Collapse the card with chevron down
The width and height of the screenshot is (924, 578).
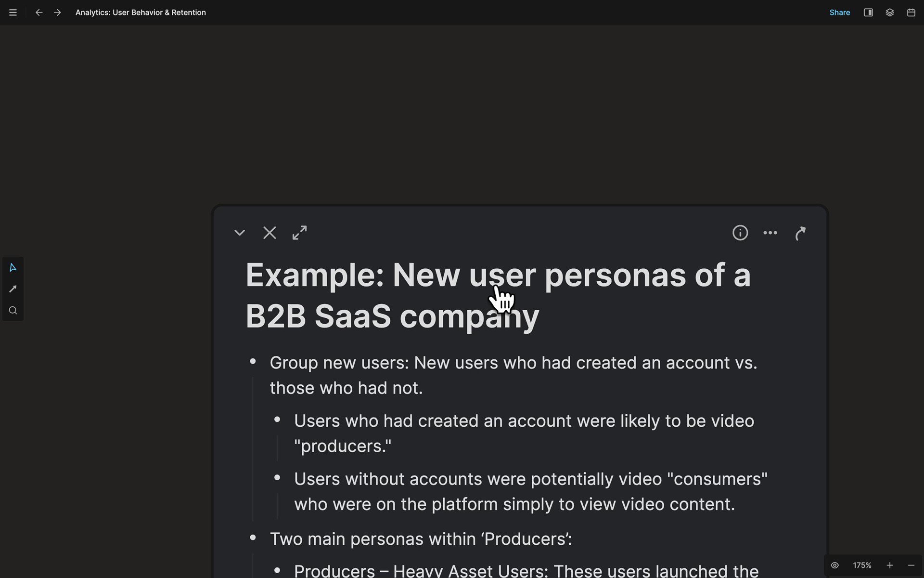point(240,233)
